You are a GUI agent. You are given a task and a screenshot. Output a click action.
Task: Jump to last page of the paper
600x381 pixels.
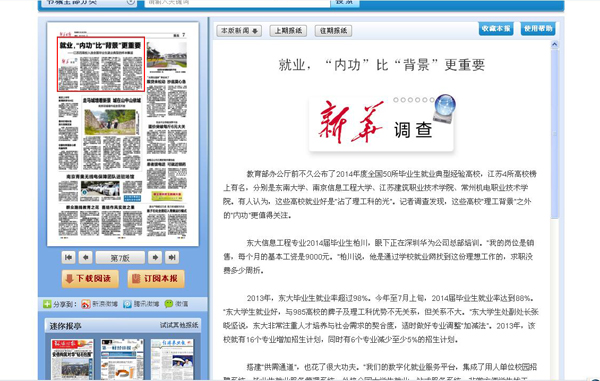172,257
